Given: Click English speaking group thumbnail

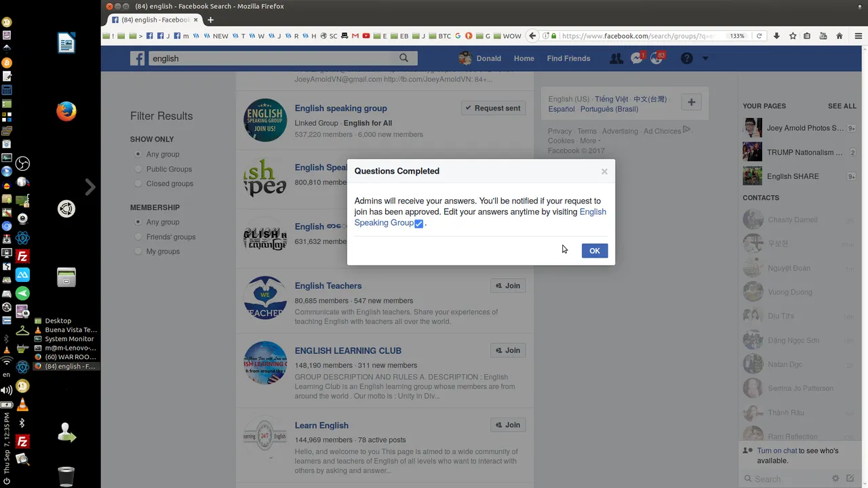Looking at the screenshot, I should pos(265,120).
